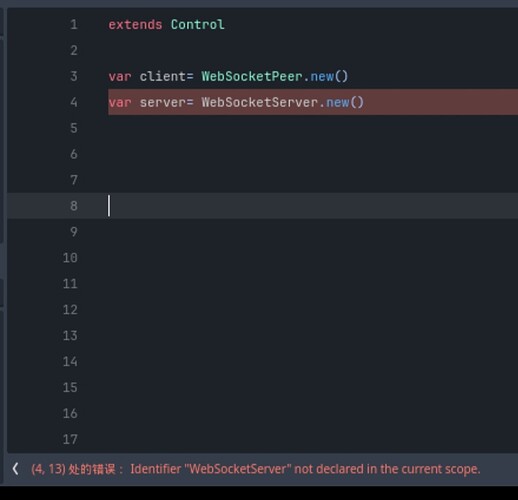Click the gutter at line number 8
The image size is (518, 500).
point(74,206)
